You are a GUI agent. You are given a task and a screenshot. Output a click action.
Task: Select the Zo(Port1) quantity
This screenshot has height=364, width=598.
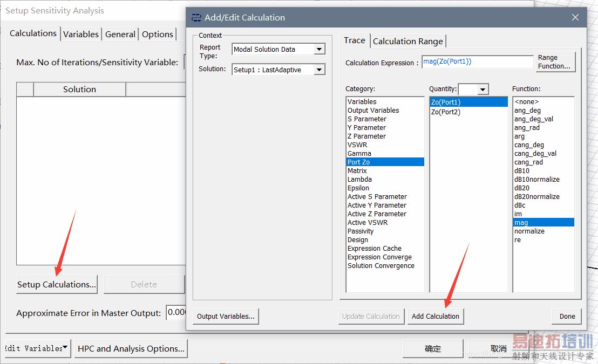click(x=468, y=102)
